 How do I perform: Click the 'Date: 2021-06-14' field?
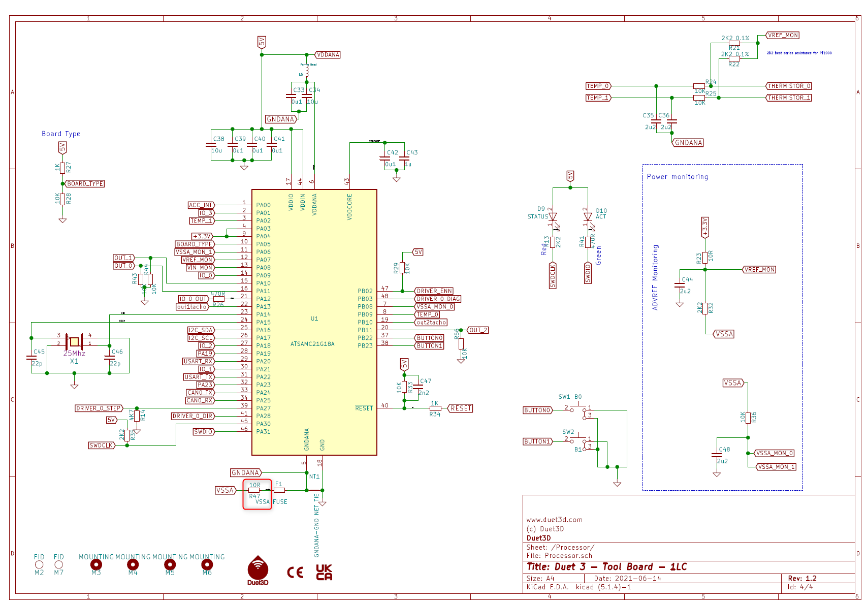(x=628, y=578)
